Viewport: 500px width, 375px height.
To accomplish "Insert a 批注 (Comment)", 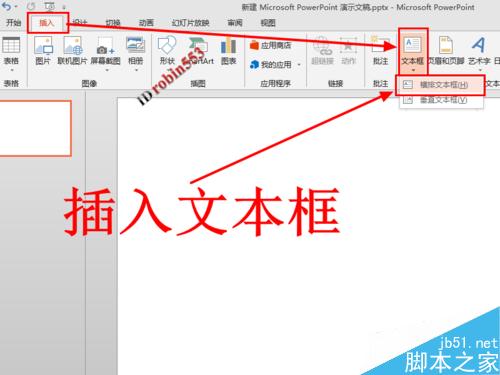I will tap(380, 50).
